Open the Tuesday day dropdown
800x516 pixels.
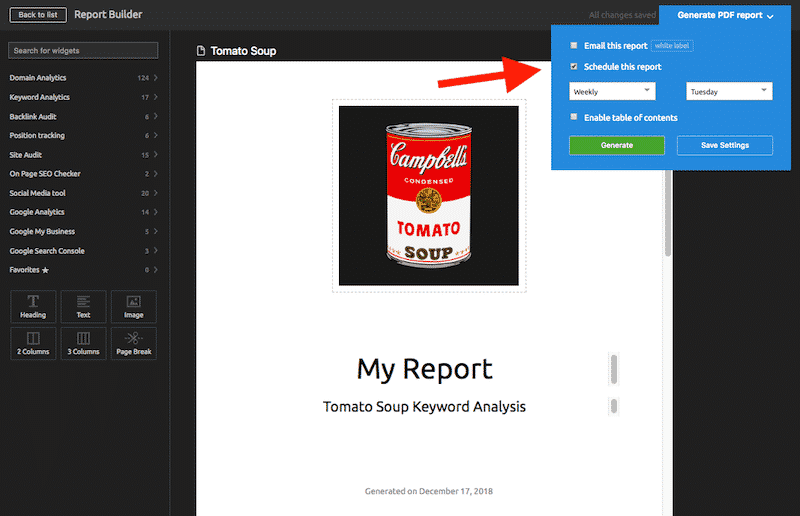pyautogui.click(x=729, y=91)
